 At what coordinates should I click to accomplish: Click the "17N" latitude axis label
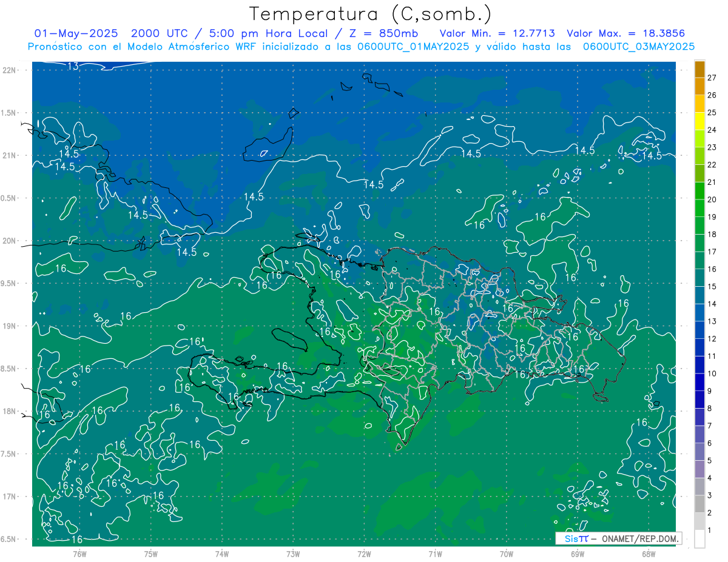coord(9,497)
